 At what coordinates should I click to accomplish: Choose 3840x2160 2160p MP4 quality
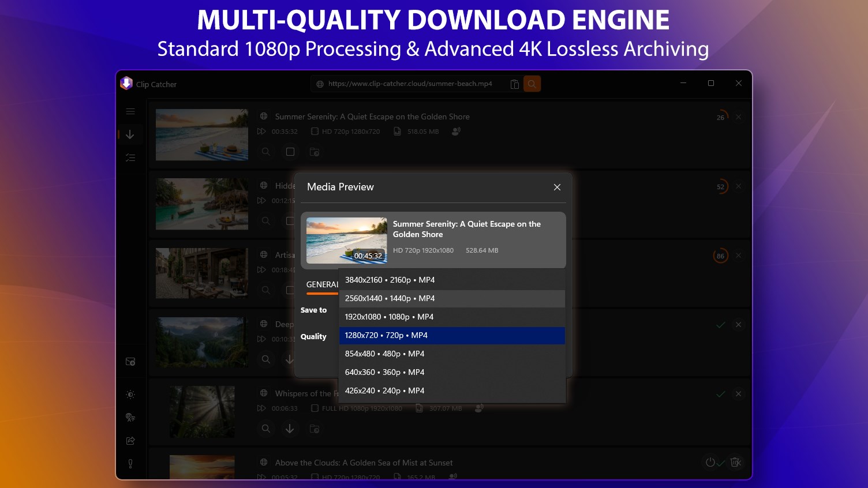click(452, 280)
